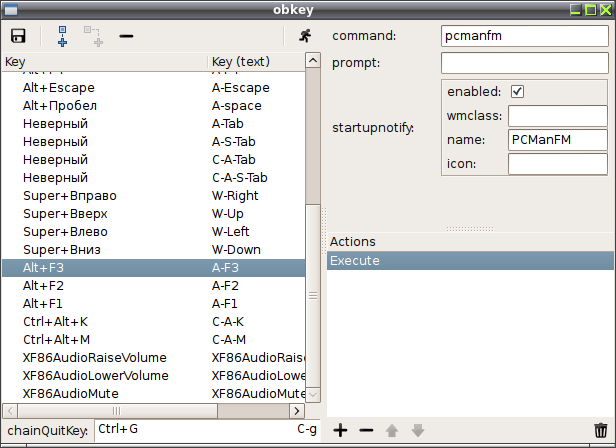Select the Super+Влево keybind row
This screenshot has height=448, width=616.
tap(154, 232)
